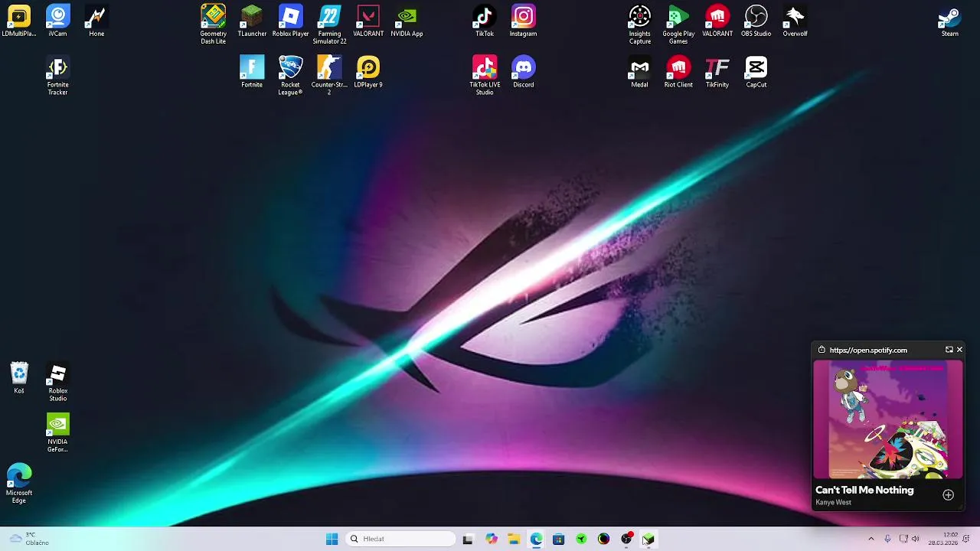Click the site info lock icon
The height and width of the screenshot is (551, 980).
tap(822, 350)
